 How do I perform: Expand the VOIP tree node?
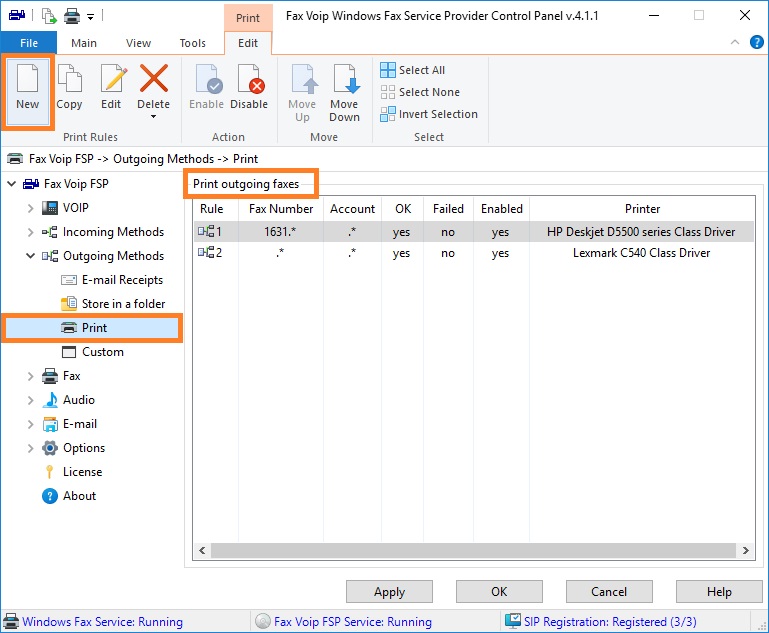pos(30,208)
